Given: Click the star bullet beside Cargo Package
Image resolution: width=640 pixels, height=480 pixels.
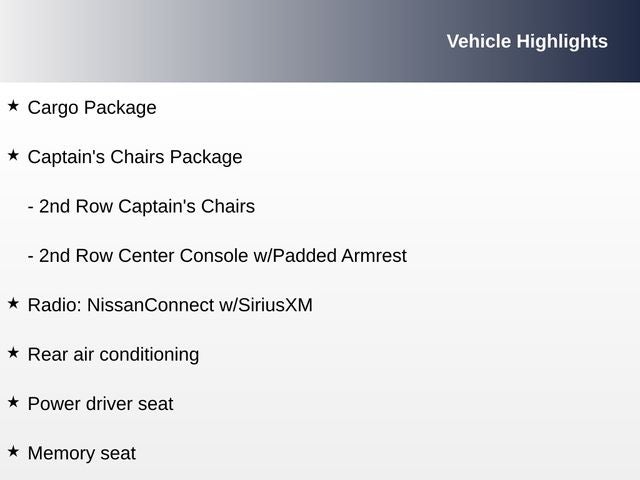Looking at the screenshot, I should pyautogui.click(x=13, y=105).
